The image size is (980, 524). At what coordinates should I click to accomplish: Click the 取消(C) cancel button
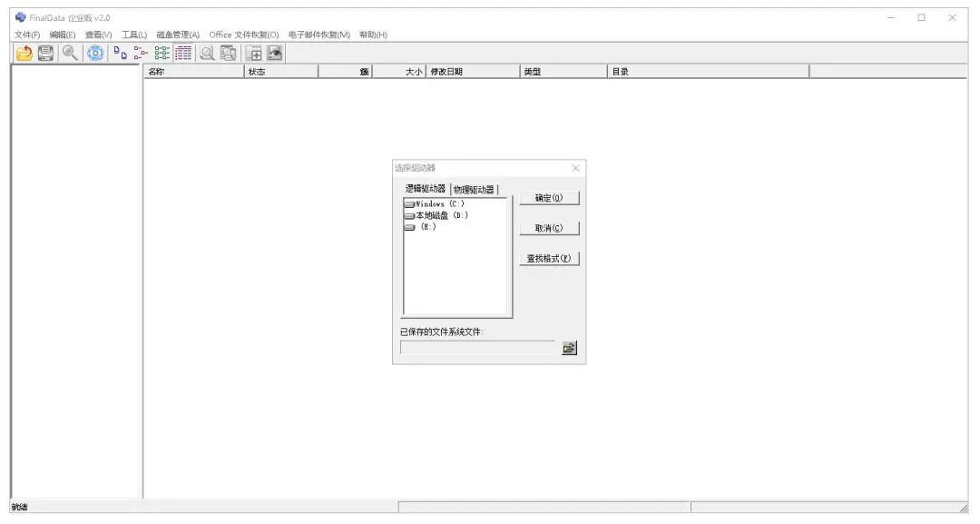click(x=549, y=228)
